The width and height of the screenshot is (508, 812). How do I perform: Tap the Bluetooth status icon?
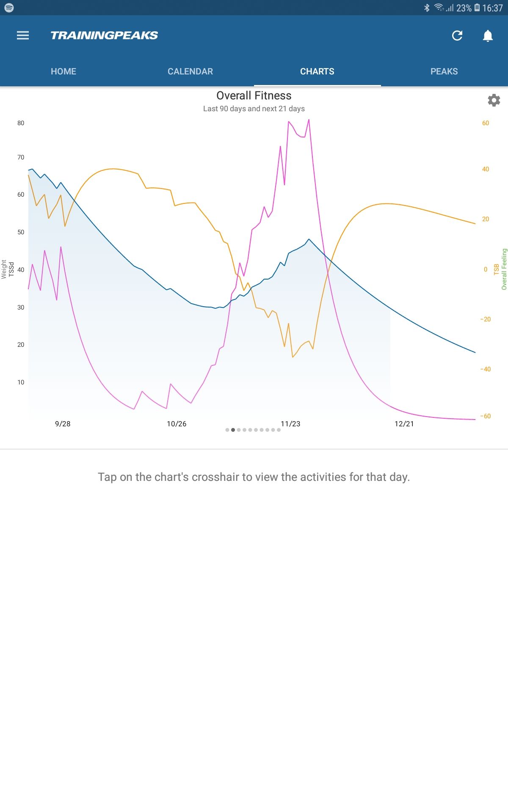(427, 7)
